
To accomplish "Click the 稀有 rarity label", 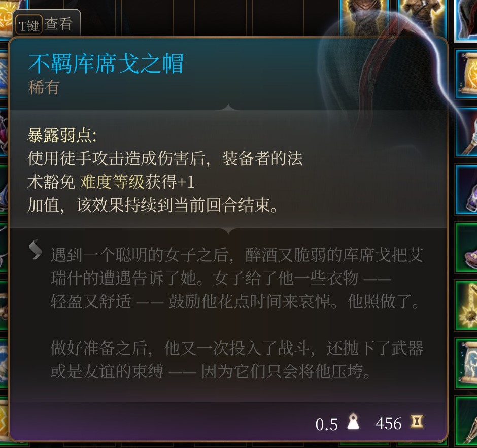I will point(44,88).
